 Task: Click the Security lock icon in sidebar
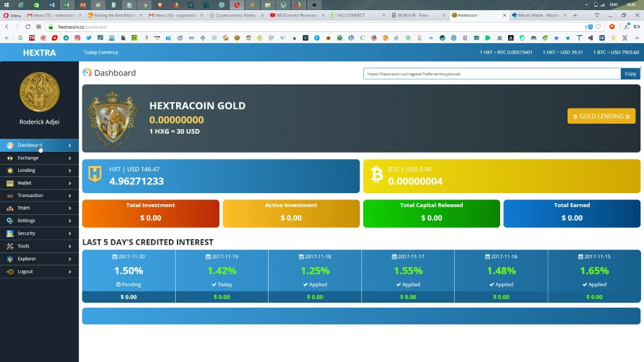click(x=10, y=233)
